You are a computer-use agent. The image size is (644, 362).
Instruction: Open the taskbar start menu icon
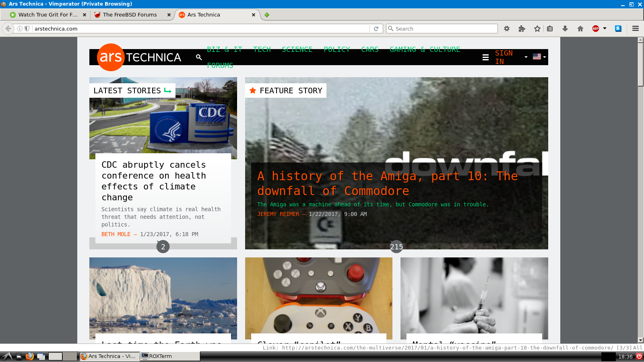(x=7, y=356)
